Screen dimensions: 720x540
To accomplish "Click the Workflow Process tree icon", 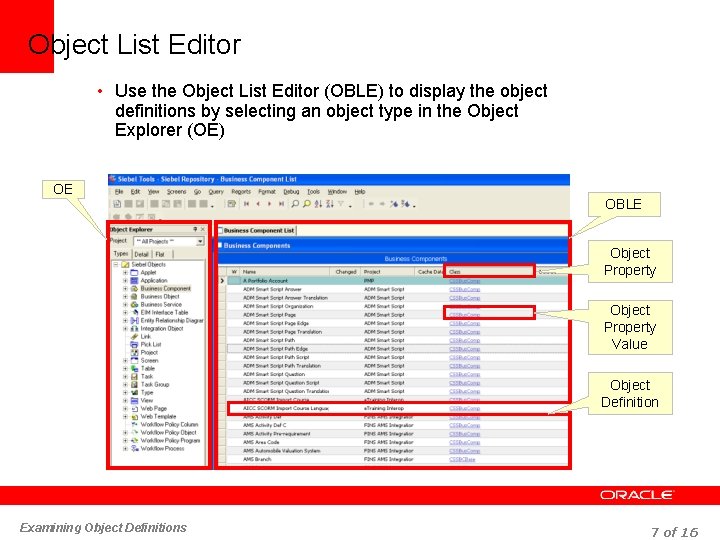I will tap(134, 448).
